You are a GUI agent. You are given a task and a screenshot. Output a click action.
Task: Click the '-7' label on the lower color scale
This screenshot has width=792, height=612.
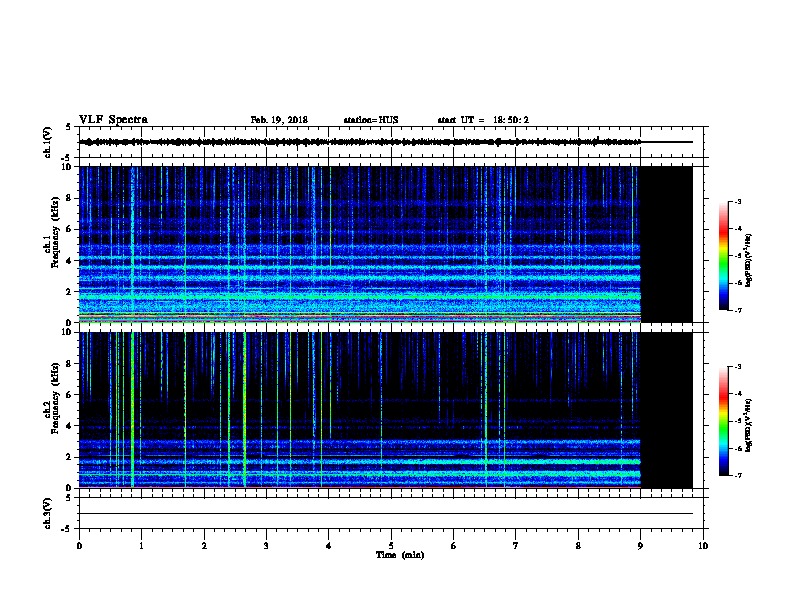737,475
